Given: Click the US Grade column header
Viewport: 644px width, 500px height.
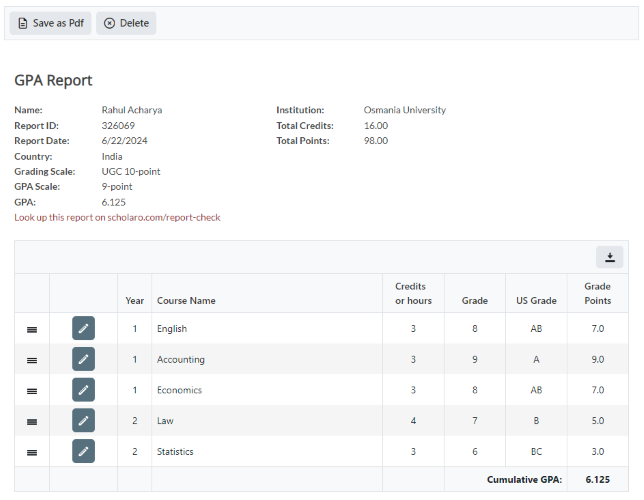Looking at the screenshot, I should coord(536,300).
